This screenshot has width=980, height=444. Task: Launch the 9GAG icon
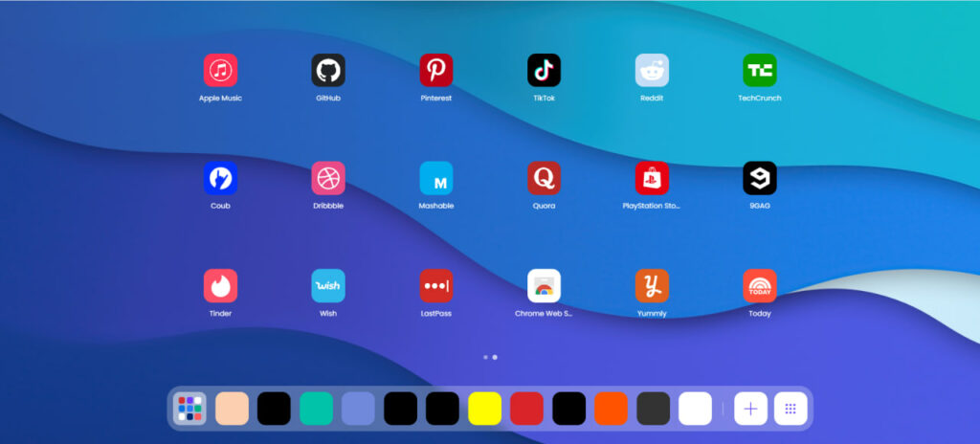759,178
